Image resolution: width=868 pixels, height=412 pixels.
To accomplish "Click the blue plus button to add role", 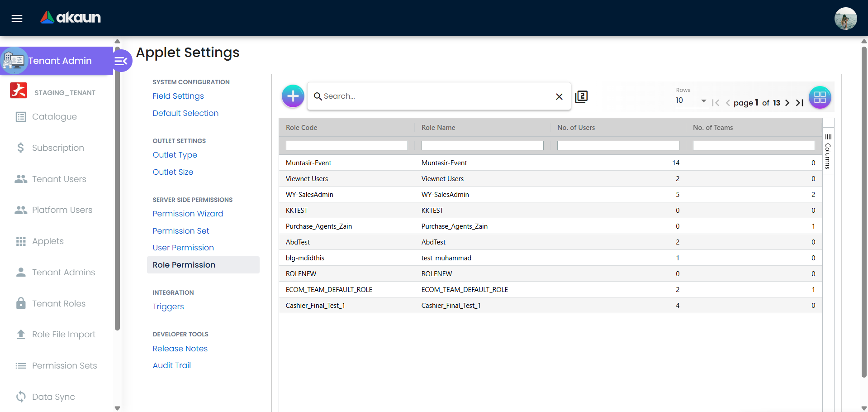I will click(x=293, y=96).
